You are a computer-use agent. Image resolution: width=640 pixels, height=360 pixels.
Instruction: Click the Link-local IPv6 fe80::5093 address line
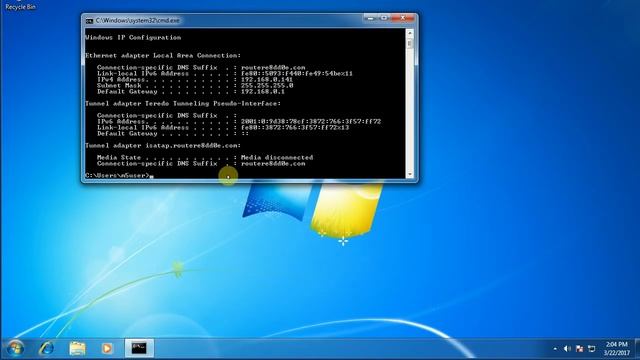click(224, 73)
